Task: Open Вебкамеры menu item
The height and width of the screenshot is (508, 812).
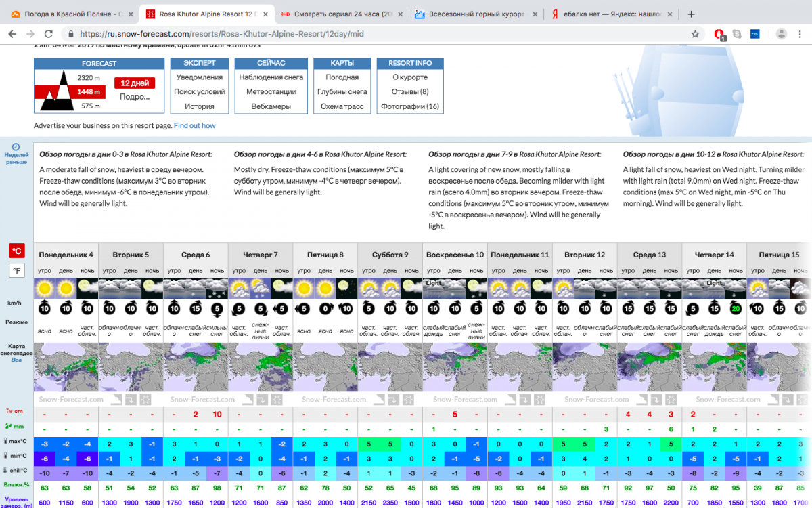Action: (x=271, y=106)
